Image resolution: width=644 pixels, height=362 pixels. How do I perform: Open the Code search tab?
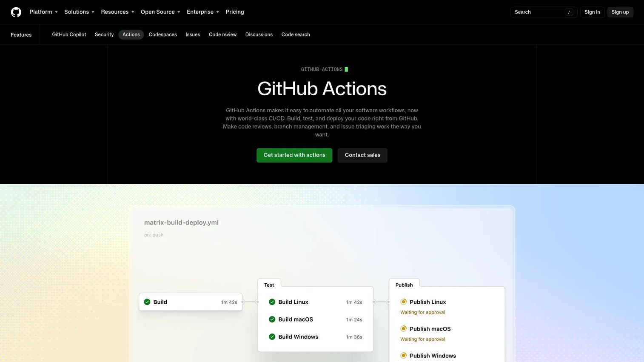click(296, 34)
